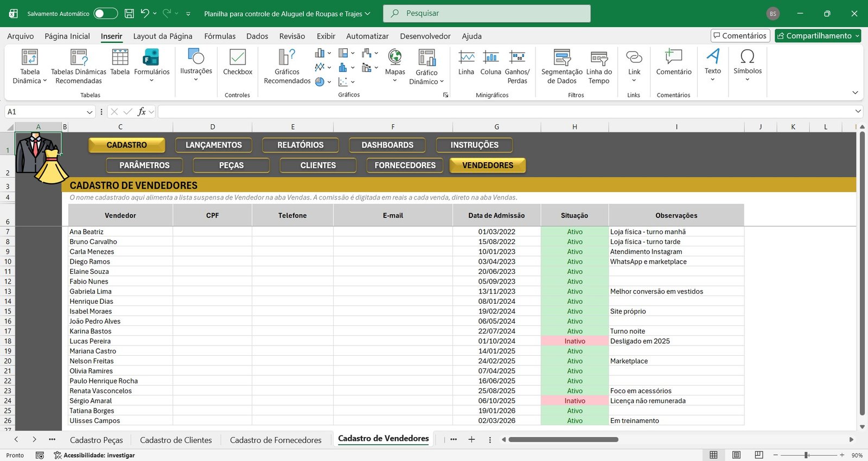Open Gráficos Recomendados
The width and height of the screenshot is (868, 461).
point(287,66)
